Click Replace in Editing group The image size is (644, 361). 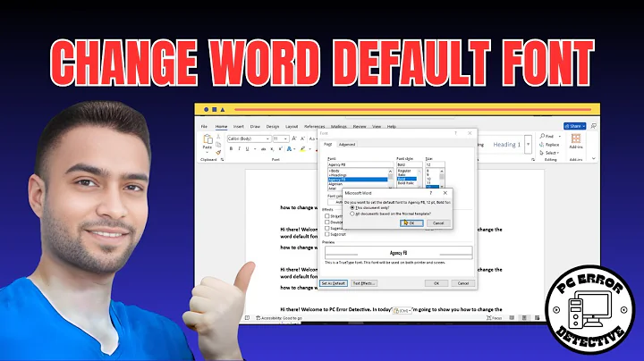(x=549, y=145)
